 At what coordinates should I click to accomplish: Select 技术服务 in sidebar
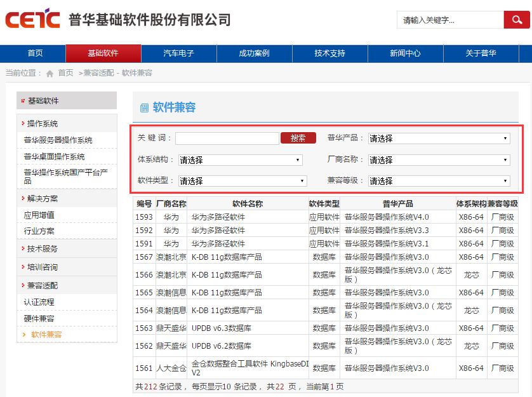click(43, 249)
